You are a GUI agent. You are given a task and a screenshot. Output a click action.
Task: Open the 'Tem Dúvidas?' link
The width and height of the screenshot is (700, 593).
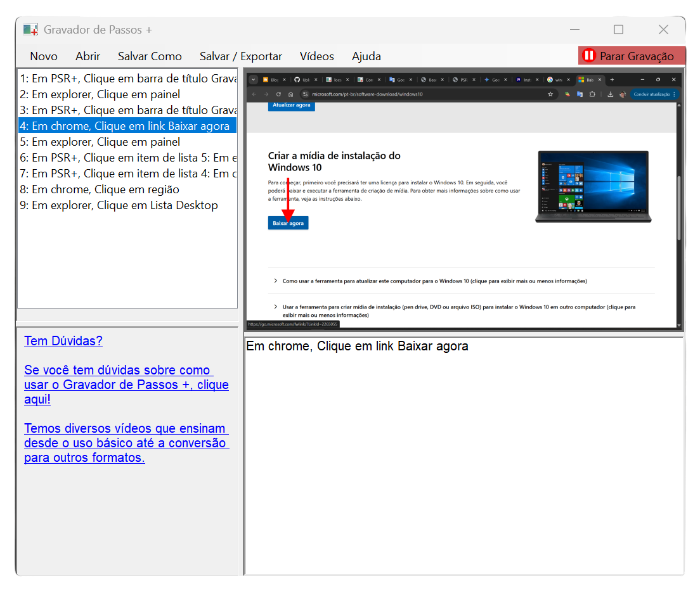(63, 341)
